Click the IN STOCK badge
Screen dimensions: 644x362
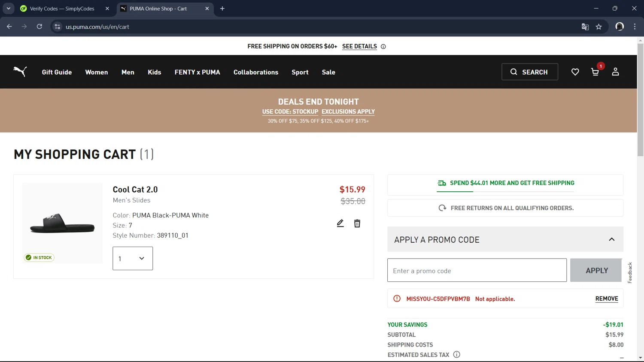pyautogui.click(x=39, y=257)
